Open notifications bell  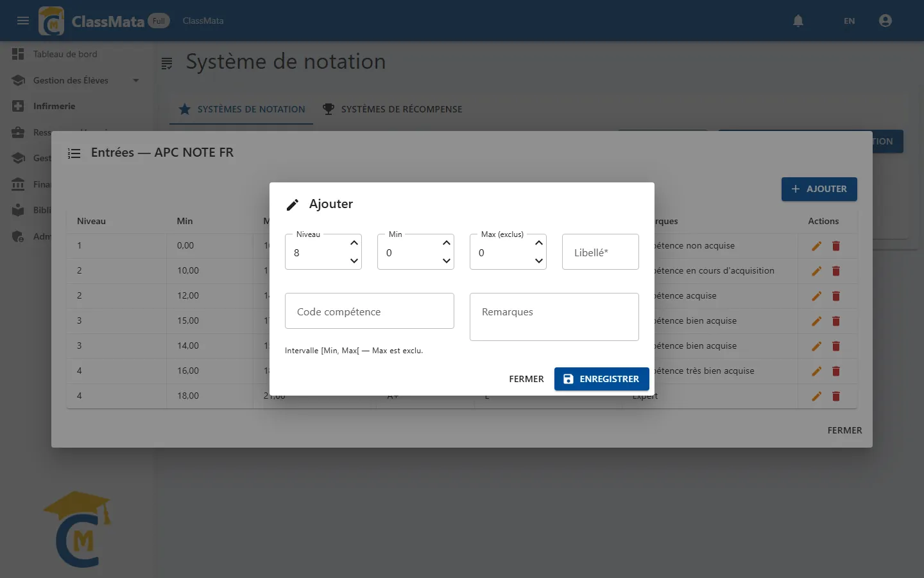click(798, 21)
